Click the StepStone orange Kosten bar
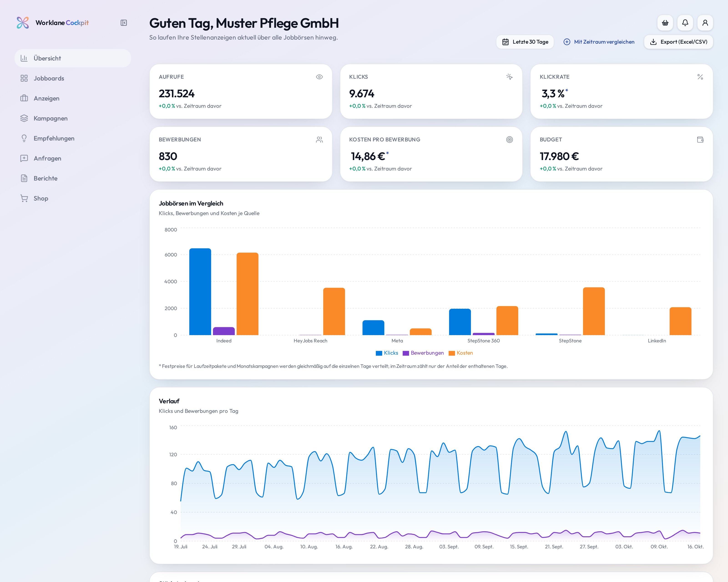728x582 pixels. [594, 311]
